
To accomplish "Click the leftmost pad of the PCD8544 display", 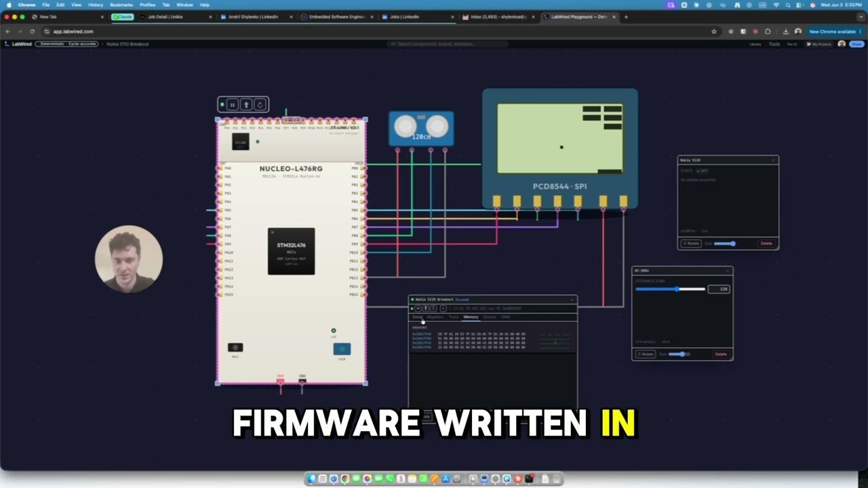I will (496, 201).
